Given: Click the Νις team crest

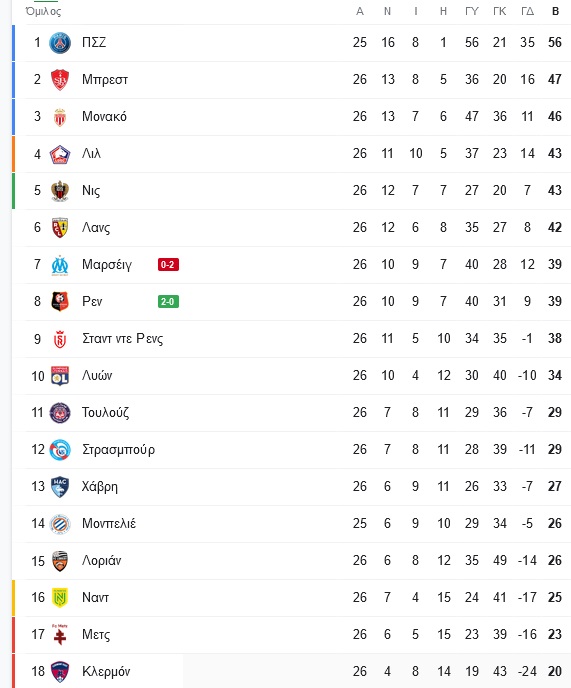Looking at the screenshot, I should (60, 191).
